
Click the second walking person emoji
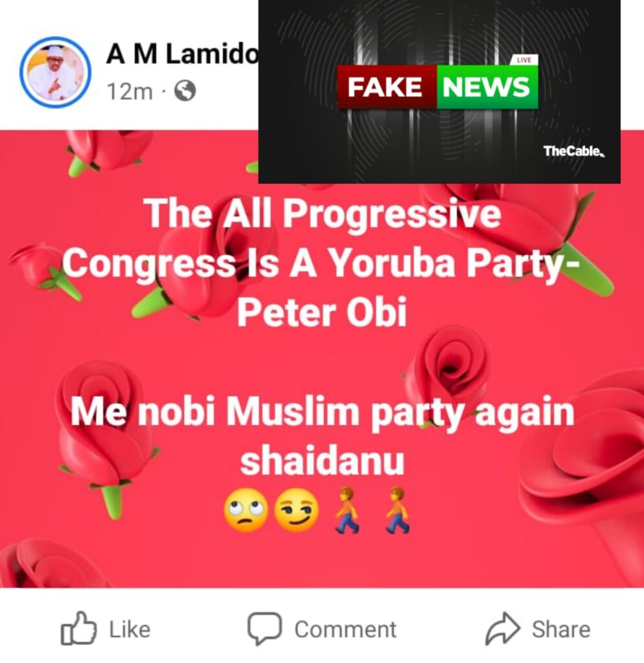(398, 510)
